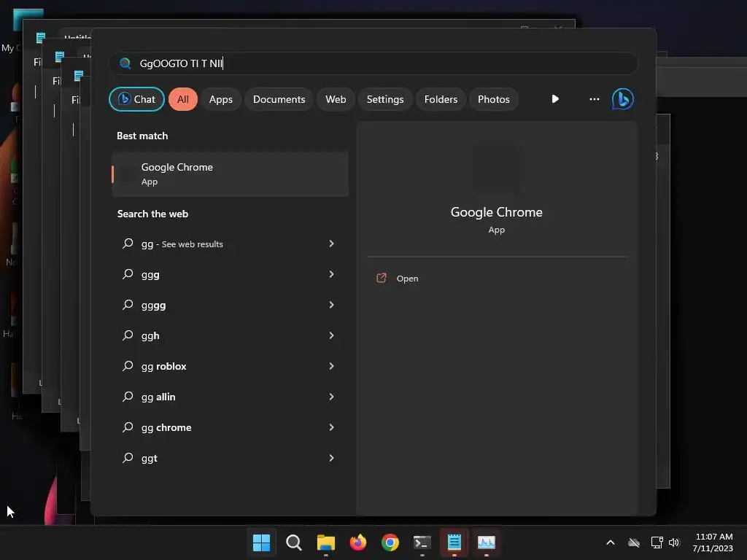Expand the 'gg - See web results' chevron
The height and width of the screenshot is (560, 747).
click(332, 244)
